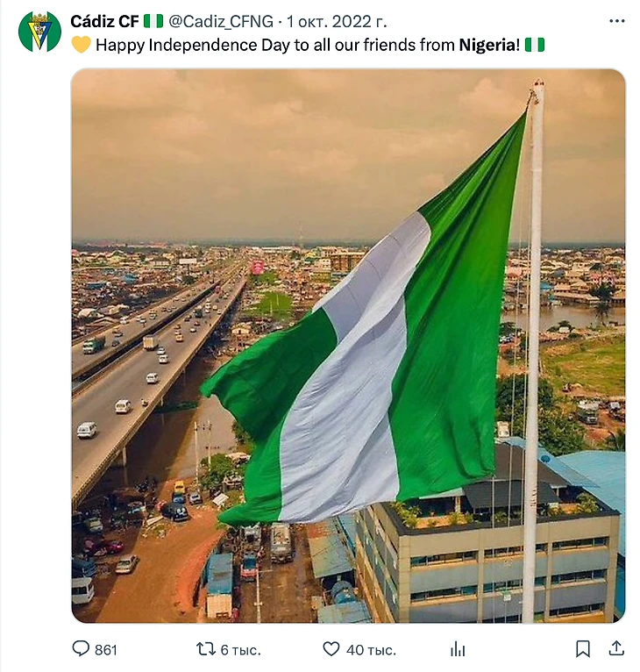Screen dimensions: 640x672
Task: Open the @Cadiz_CFNG handle link
Action: coord(219,21)
